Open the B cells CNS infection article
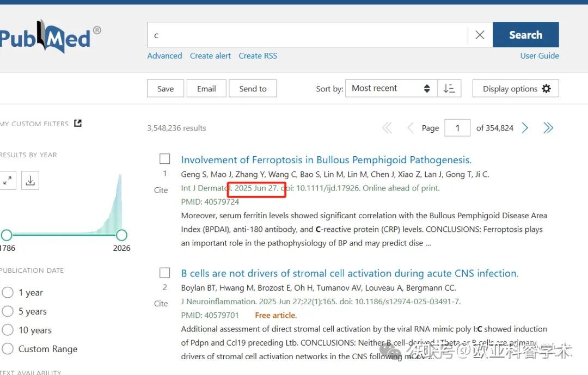Image resolution: width=588 pixels, height=375 pixels. coord(350,273)
